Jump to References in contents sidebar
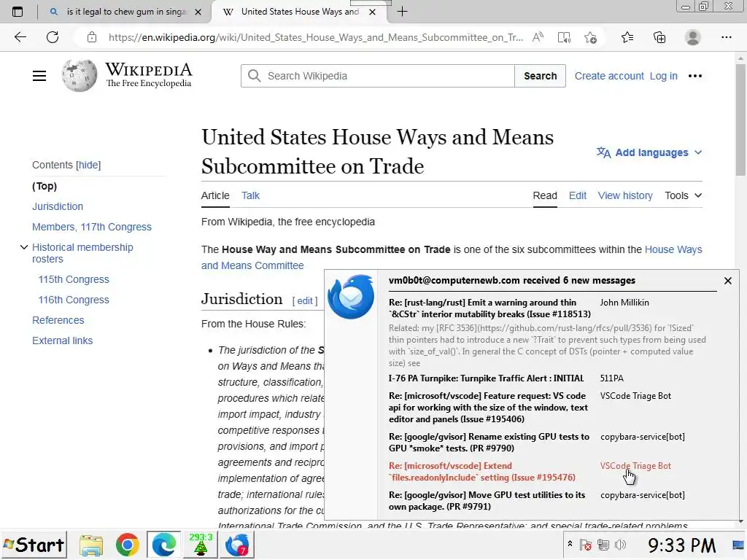The height and width of the screenshot is (560, 747). (58, 320)
